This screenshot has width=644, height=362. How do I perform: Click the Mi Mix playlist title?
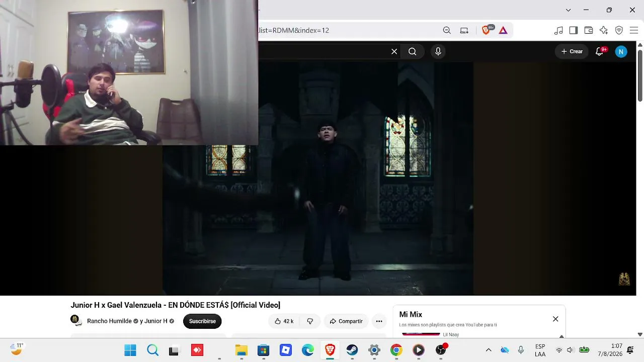click(411, 314)
